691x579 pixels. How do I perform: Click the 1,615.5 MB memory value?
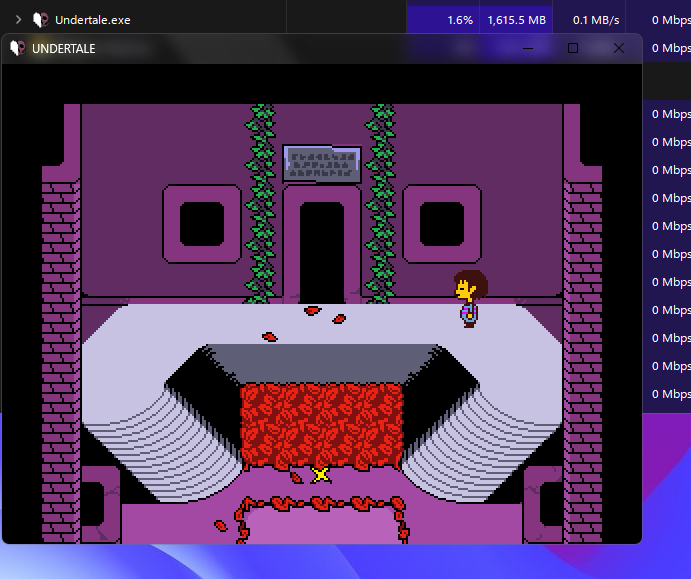point(516,20)
